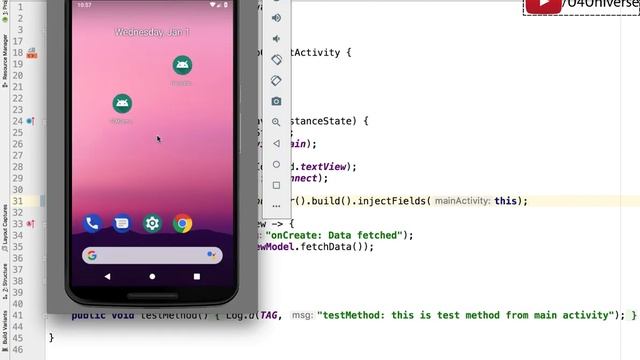Tap the Google Assistant icon in search bar
Screen dimensions: 640x360
211,256
